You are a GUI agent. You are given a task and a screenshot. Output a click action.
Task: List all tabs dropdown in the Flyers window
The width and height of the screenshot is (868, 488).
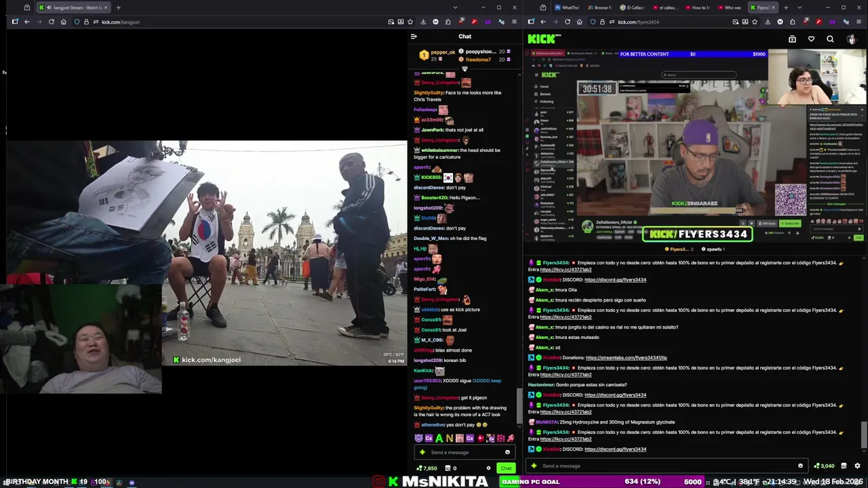click(800, 7)
